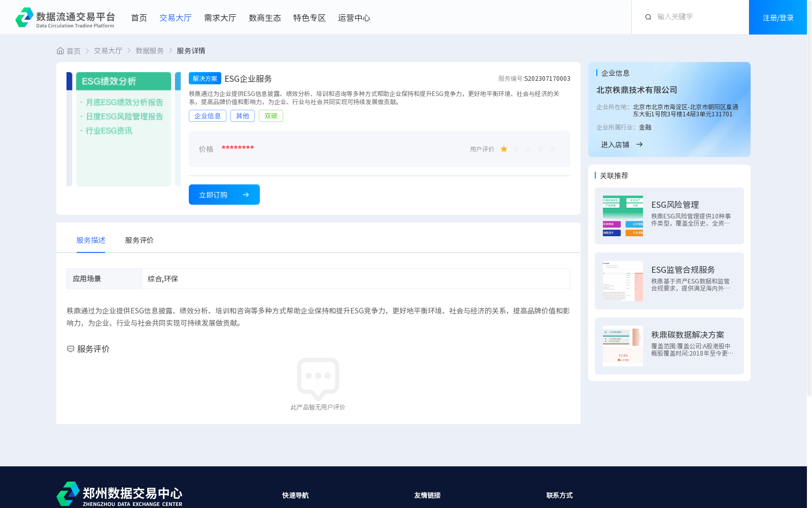Click the 快速导航 footer heading

[x=295, y=495]
